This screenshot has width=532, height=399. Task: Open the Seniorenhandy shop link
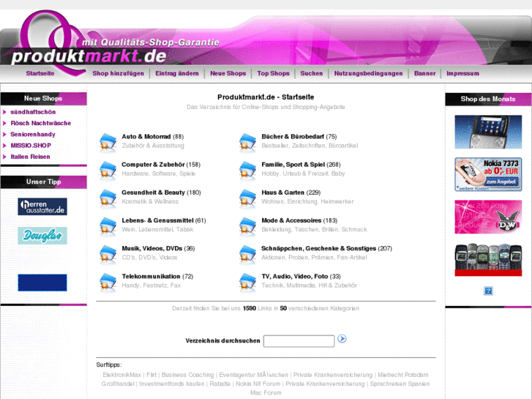coord(33,135)
